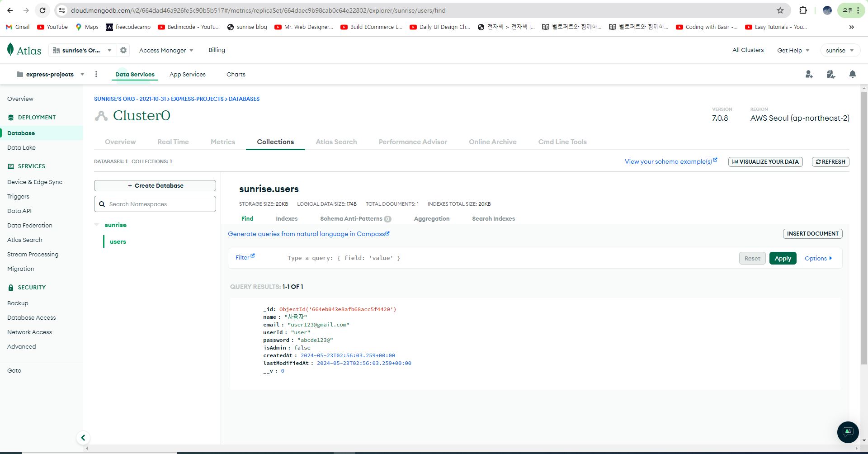Screen dimensions: 868x454
Task: Open the Chrome three-dot menu
Action: (858, 10)
